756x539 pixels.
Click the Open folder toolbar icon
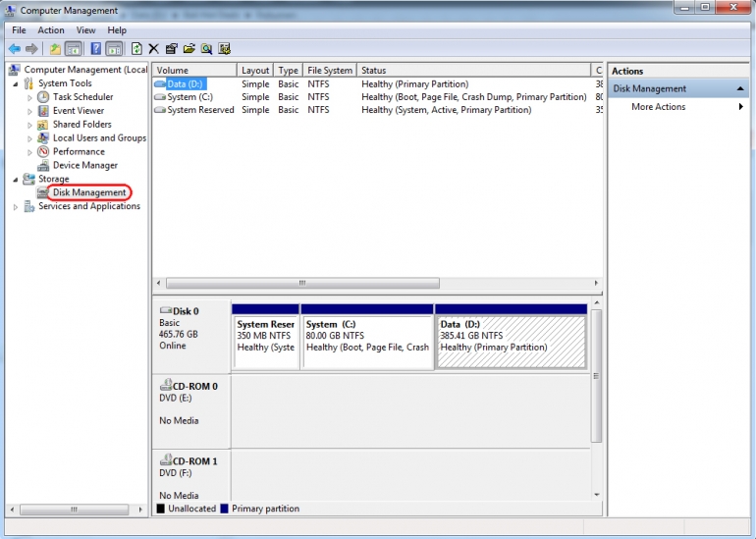189,49
